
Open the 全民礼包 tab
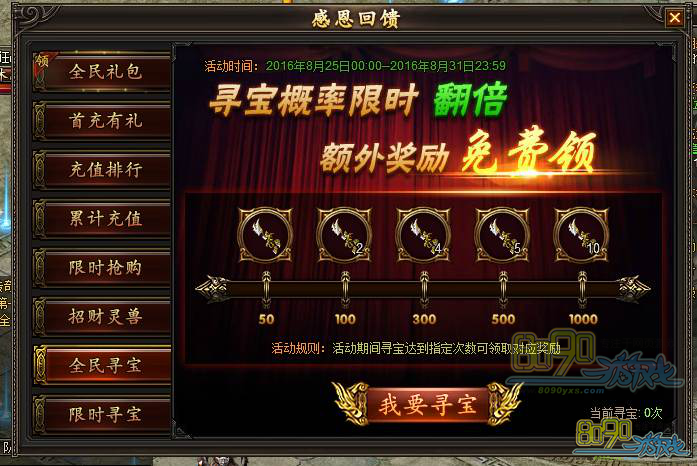pos(102,72)
